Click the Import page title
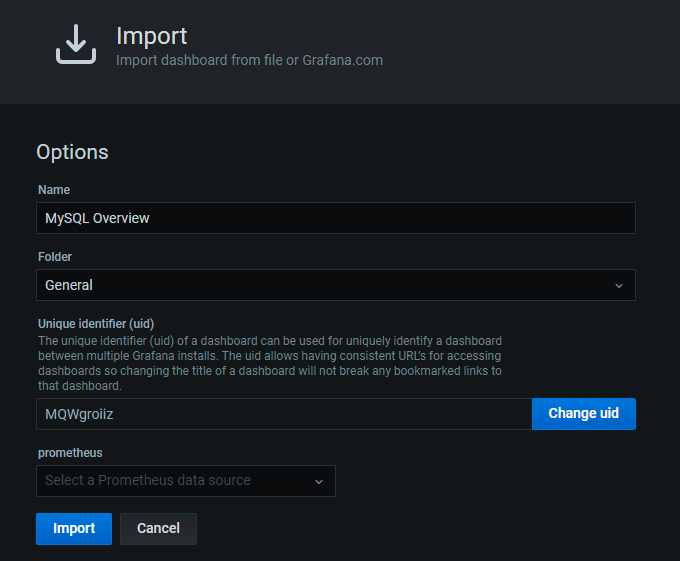Screen dimensions: 680x561 click(x=151, y=36)
